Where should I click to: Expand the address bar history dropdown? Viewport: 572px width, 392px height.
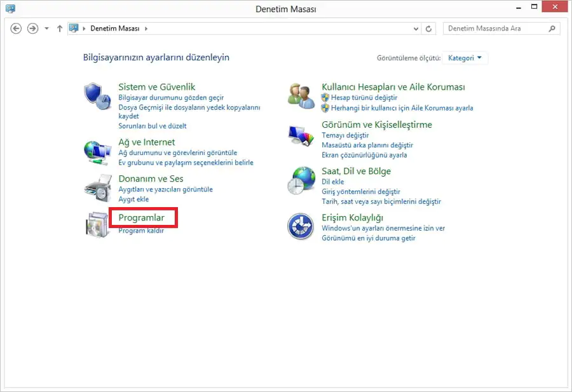click(416, 28)
